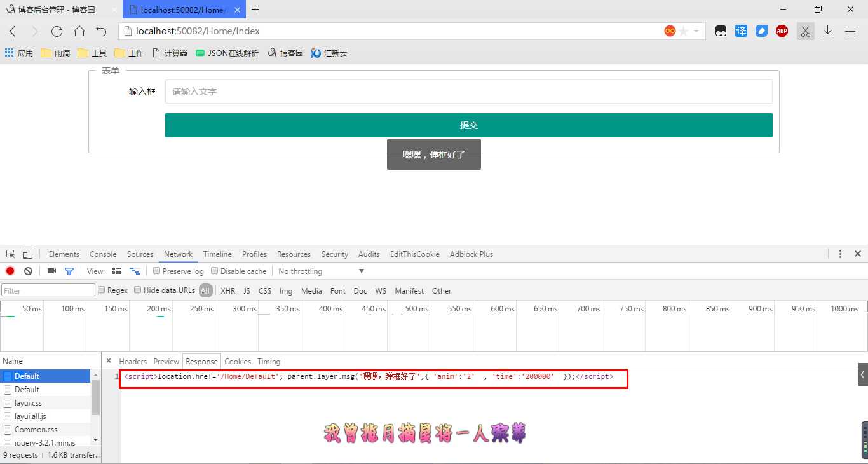868x464 pixels.
Task: Enable the Hide data URLs checkbox
Action: tap(137, 290)
